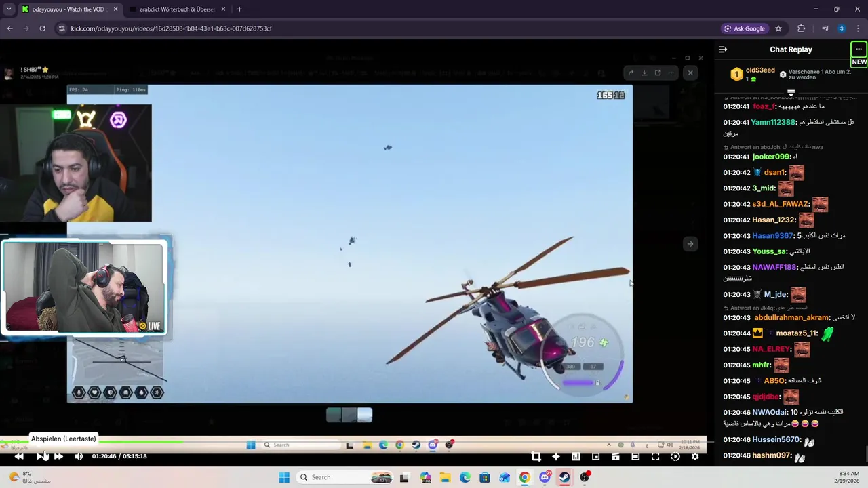
Task: View site information for kick.com
Action: pyautogui.click(x=62, y=28)
